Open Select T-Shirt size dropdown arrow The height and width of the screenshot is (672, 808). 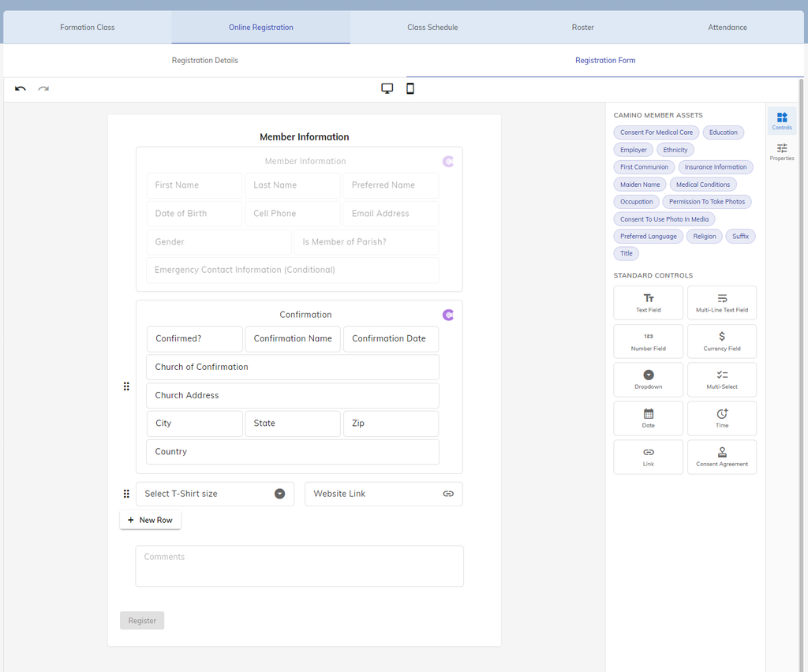(x=280, y=494)
